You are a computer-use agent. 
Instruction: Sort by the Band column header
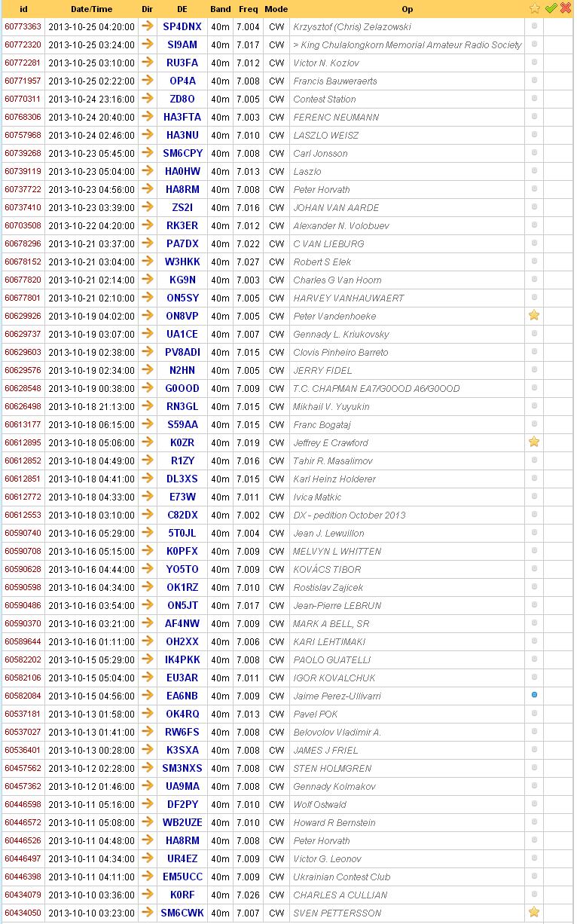(221, 9)
